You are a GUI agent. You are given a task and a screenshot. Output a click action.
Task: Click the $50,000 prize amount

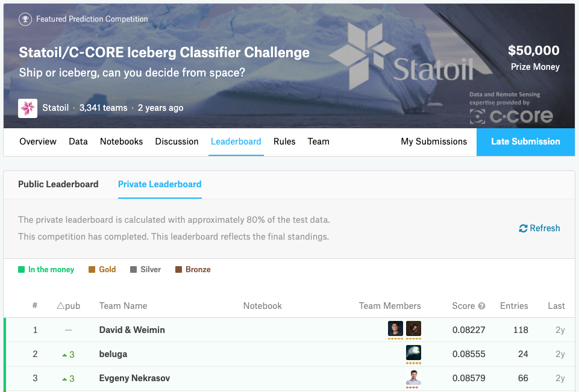pyautogui.click(x=534, y=50)
